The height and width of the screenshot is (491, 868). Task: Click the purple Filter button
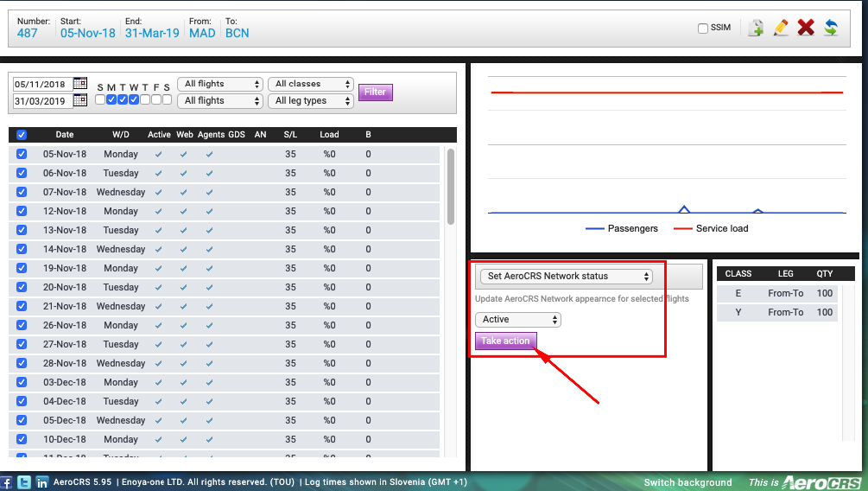(x=375, y=92)
